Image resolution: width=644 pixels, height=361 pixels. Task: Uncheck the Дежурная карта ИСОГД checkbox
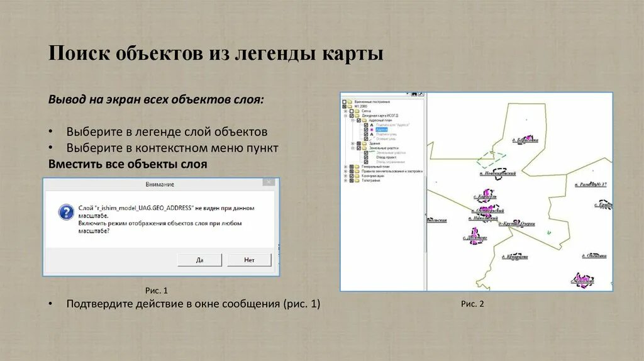(x=352, y=116)
